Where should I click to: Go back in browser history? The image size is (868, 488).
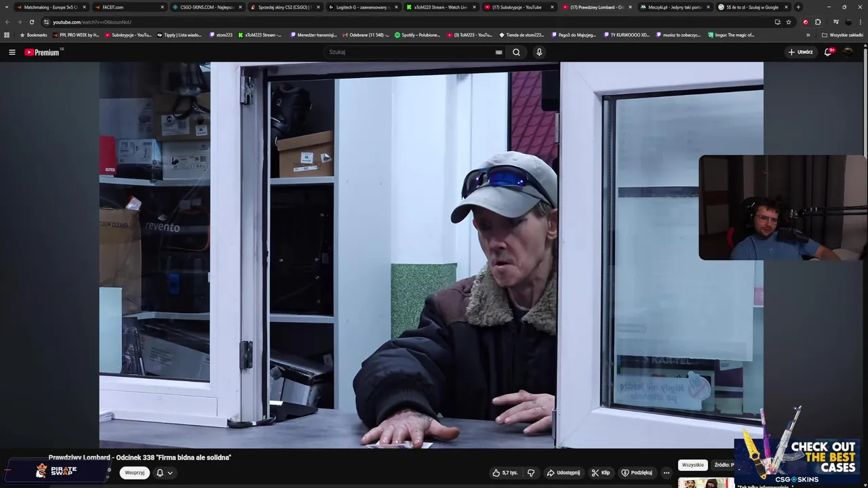[7, 22]
